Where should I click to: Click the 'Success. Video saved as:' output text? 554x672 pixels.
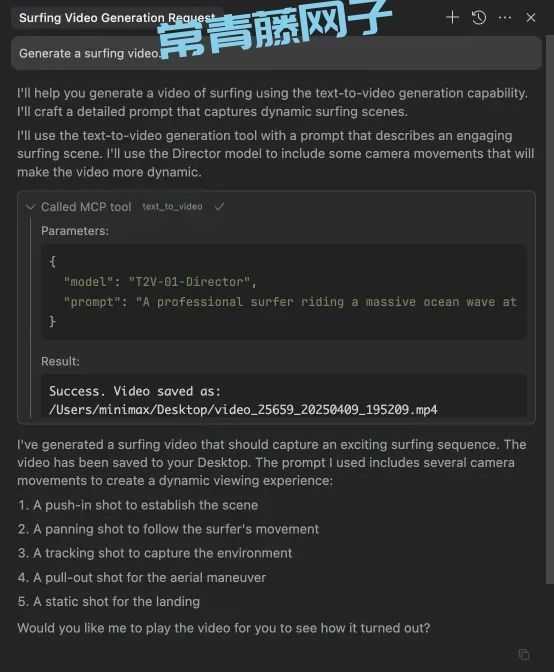[x=135, y=391]
